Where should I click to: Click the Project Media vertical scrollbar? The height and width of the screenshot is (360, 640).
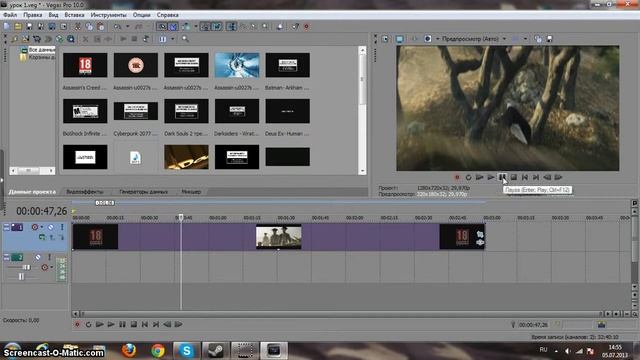[x=362, y=111]
